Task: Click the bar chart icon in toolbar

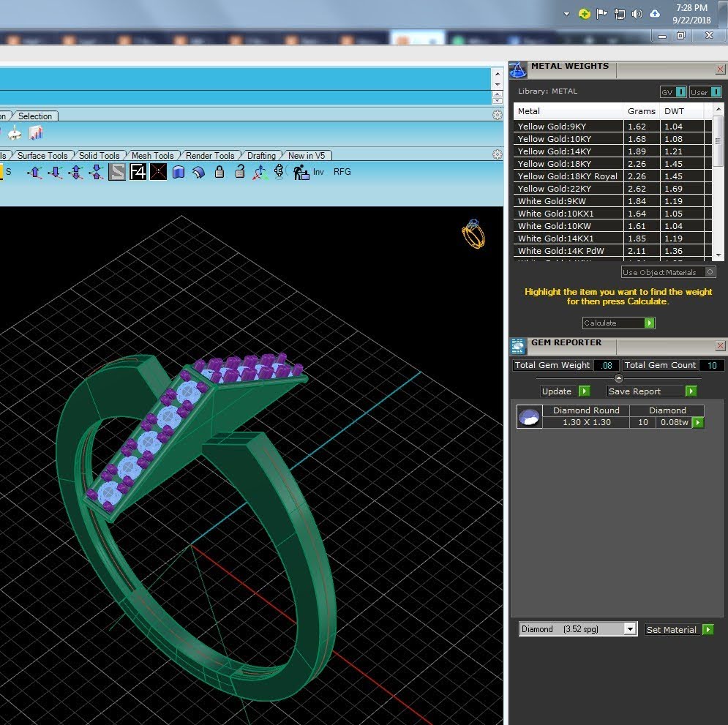Action: [x=36, y=133]
